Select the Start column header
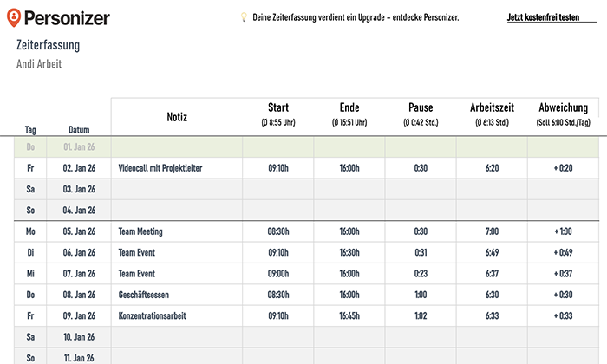Screen dimensions: 607x364 tap(278, 114)
